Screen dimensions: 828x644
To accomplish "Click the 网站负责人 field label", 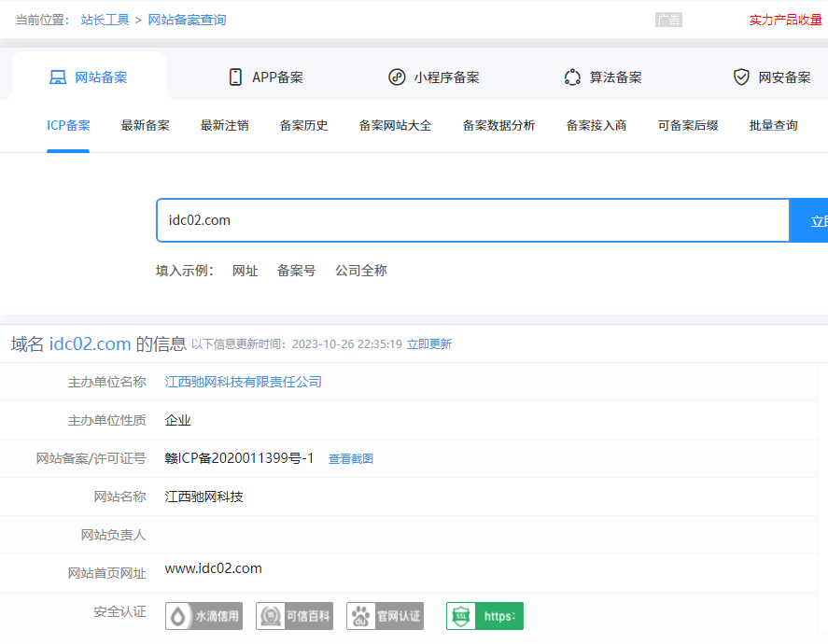I will (113, 535).
